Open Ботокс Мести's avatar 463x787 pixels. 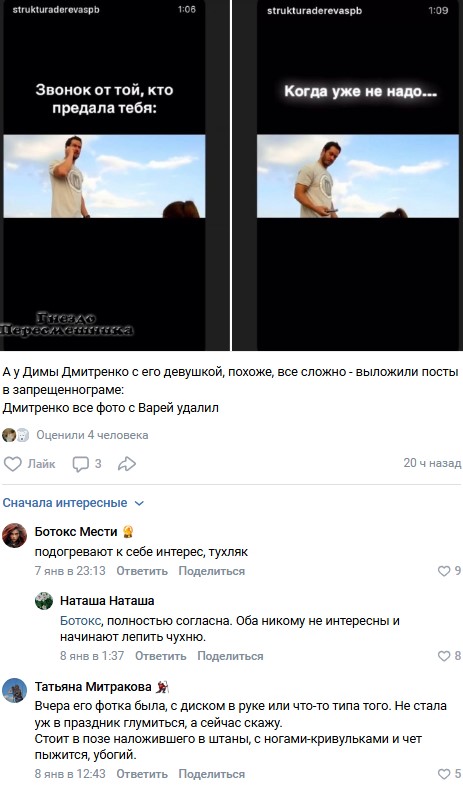tap(15, 535)
